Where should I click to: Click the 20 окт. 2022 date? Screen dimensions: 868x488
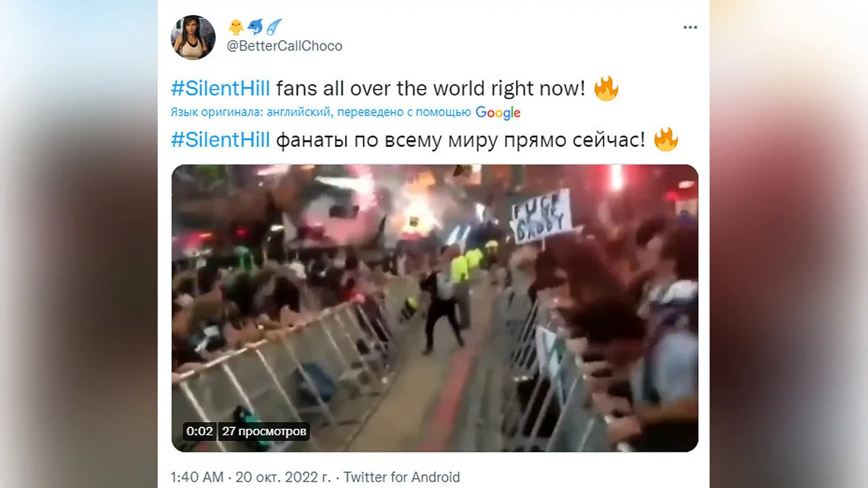click(x=283, y=477)
